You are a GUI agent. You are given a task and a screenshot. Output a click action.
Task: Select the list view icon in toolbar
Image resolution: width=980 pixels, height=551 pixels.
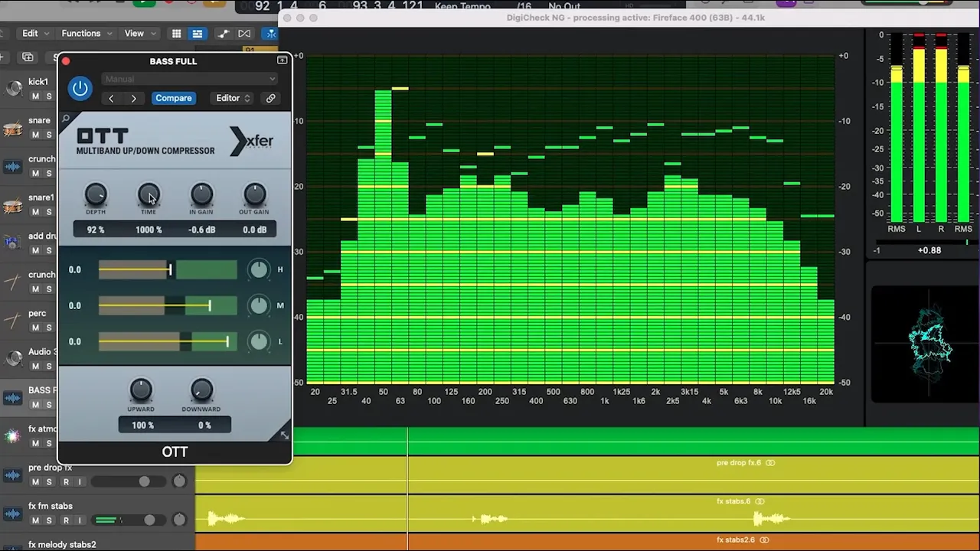(197, 33)
